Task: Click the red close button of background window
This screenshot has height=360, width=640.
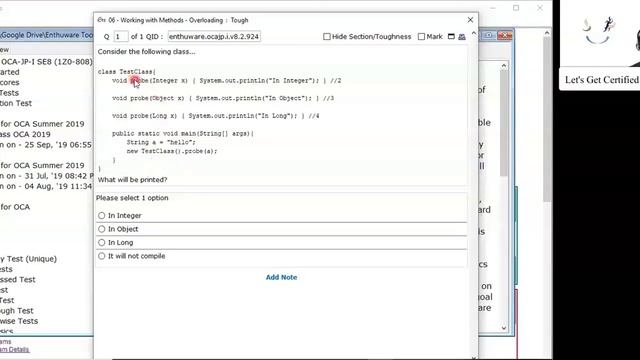Action: coord(505,36)
